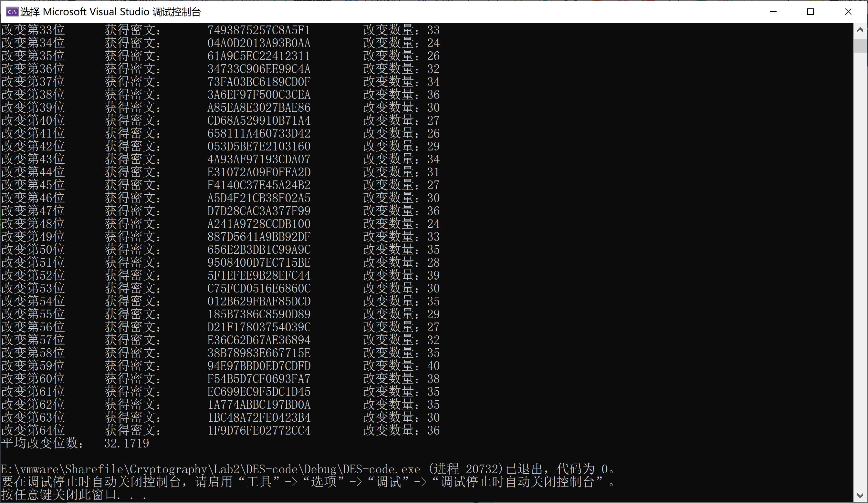This screenshot has height=503, width=868.
Task: Click the average value 32.1719
Action: click(x=126, y=444)
